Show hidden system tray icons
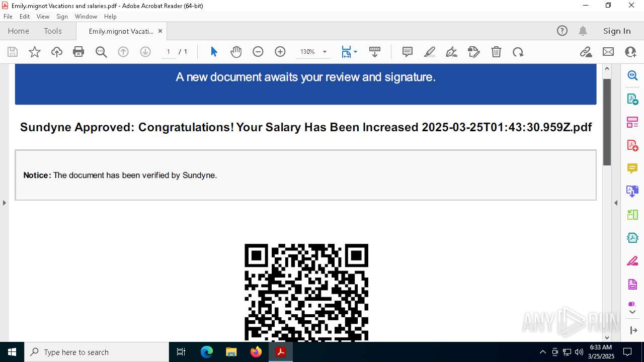 tap(542, 352)
